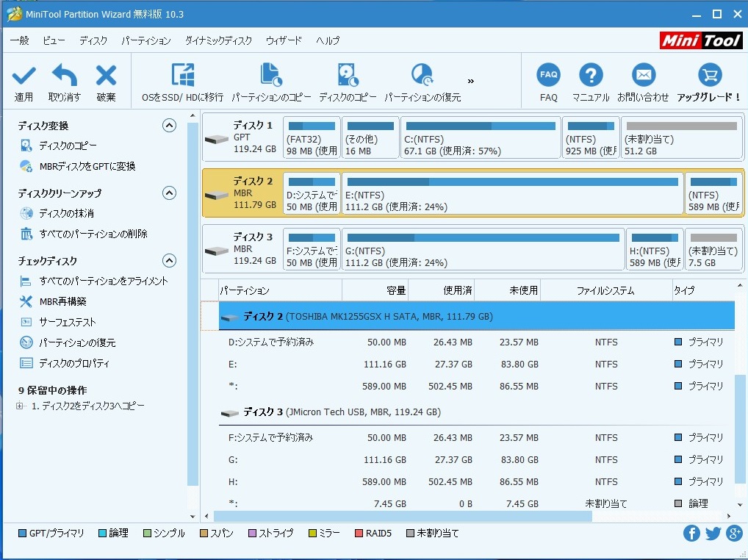Open the パーティション menu
The width and height of the screenshot is (748, 560).
145,41
